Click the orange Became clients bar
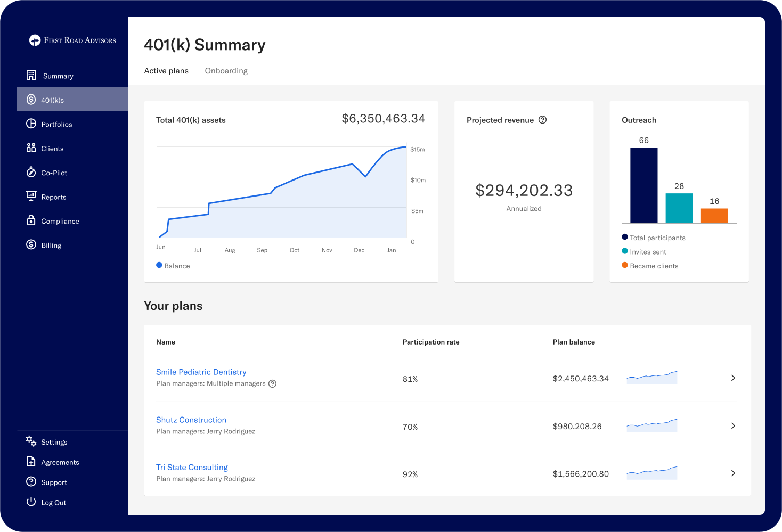The image size is (782, 532). pos(714,216)
